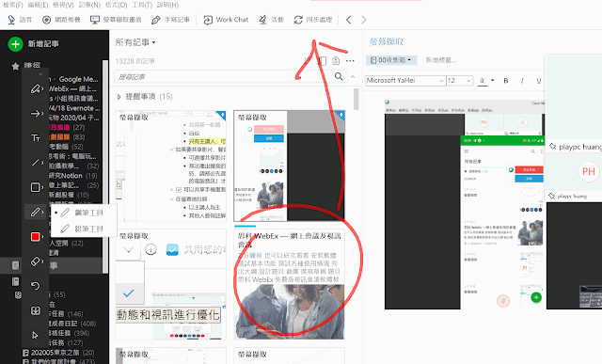This screenshot has height=364, width=602.
Task: Select the highlighter marker annotation tool
Action: coord(36,89)
